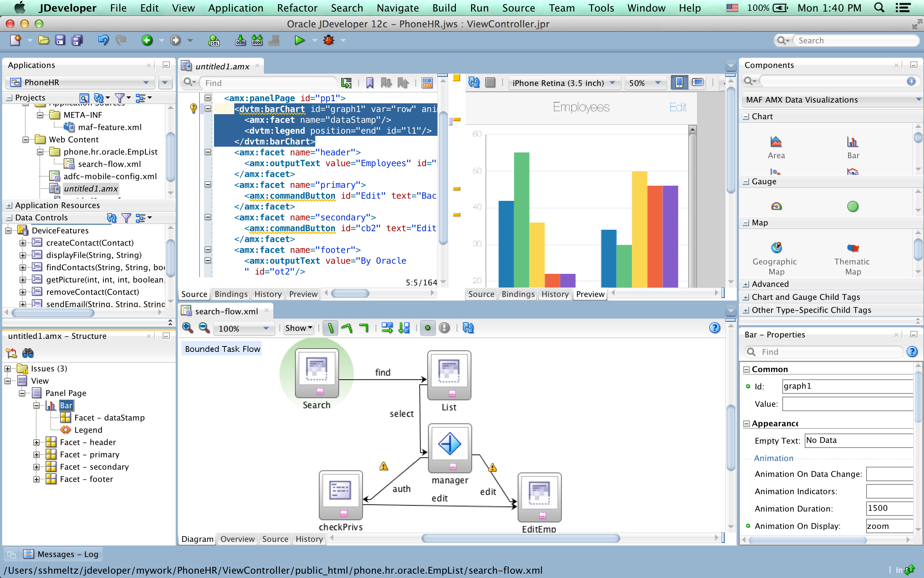Select the LED gauge green circle component
The height and width of the screenshot is (578, 924).
point(852,206)
